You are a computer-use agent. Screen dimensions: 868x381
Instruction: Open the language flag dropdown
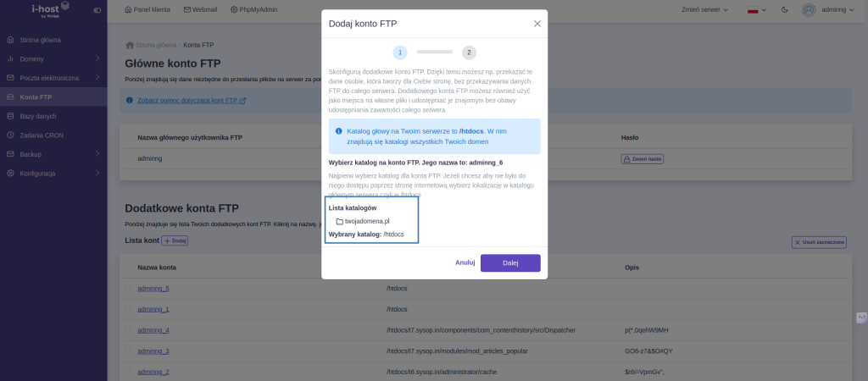click(757, 10)
